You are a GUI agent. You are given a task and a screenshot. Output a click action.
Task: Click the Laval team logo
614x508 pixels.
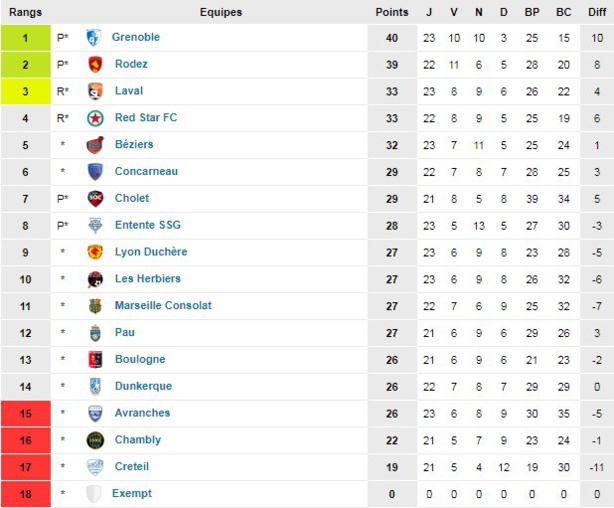coord(95,91)
